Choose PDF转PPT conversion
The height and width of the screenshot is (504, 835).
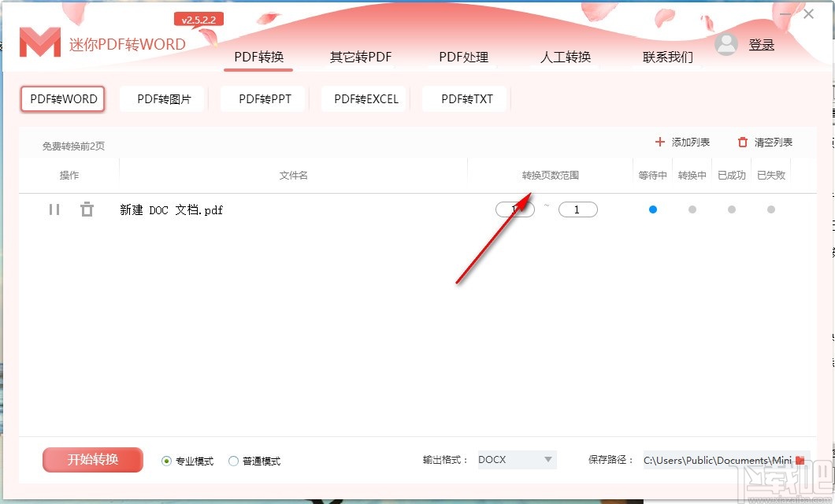coord(265,99)
